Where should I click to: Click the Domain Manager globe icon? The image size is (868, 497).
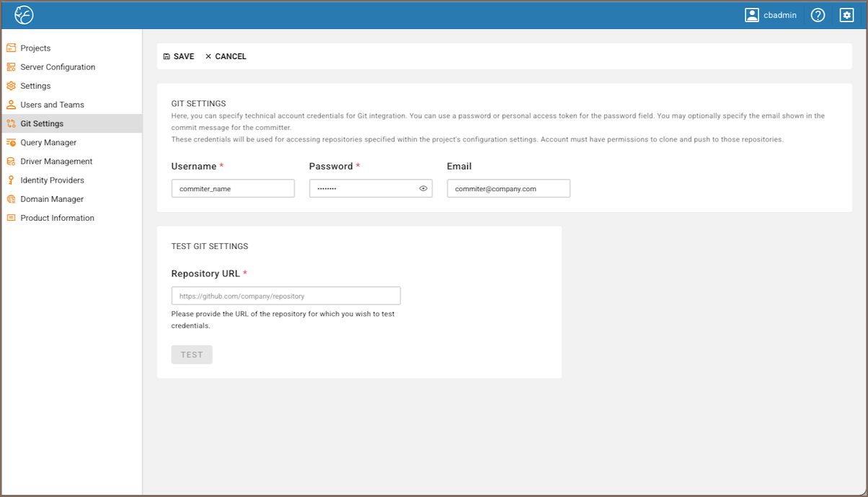11,199
